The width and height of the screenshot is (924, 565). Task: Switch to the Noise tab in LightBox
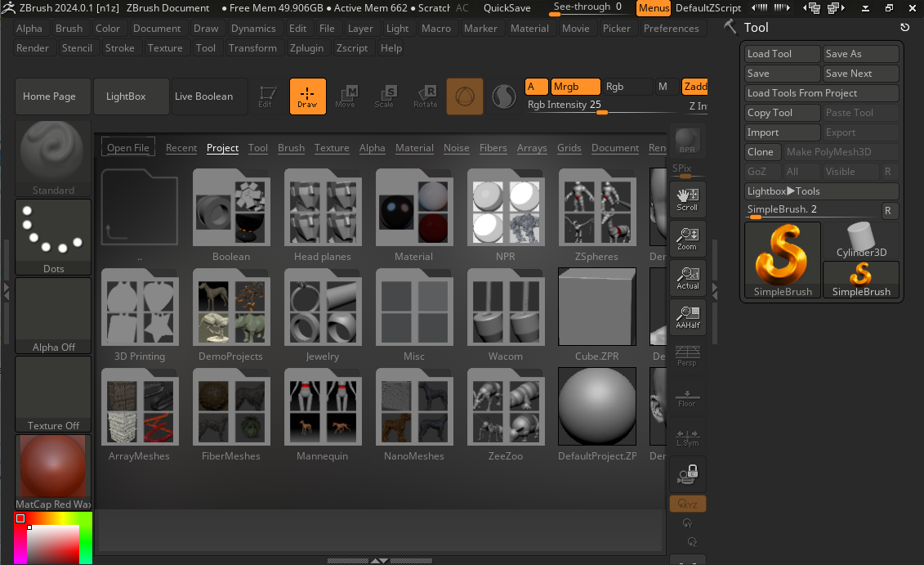point(456,147)
